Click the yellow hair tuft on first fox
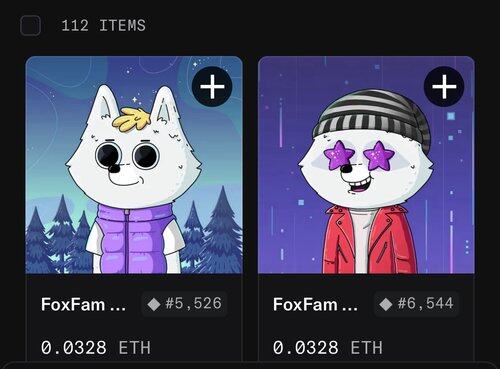 [x=131, y=119]
